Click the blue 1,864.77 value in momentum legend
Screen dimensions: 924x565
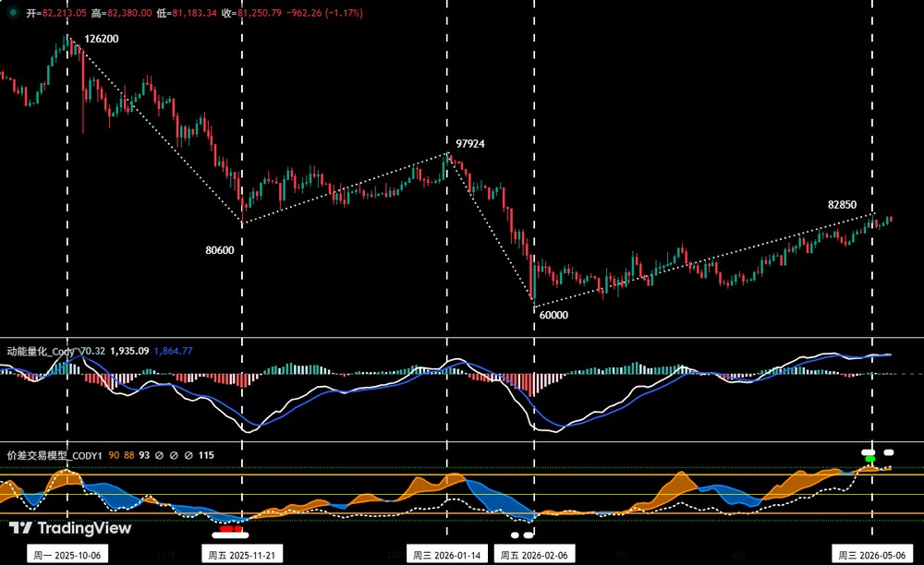pos(174,352)
